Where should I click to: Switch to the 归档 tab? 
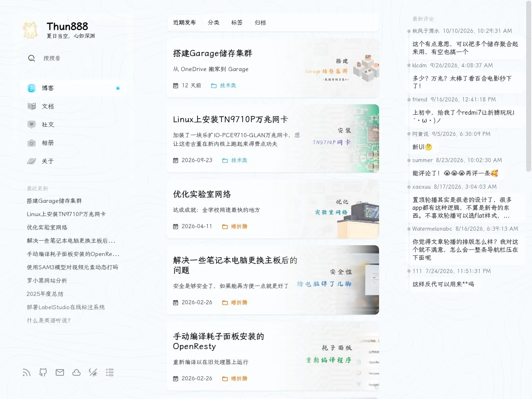click(x=260, y=22)
